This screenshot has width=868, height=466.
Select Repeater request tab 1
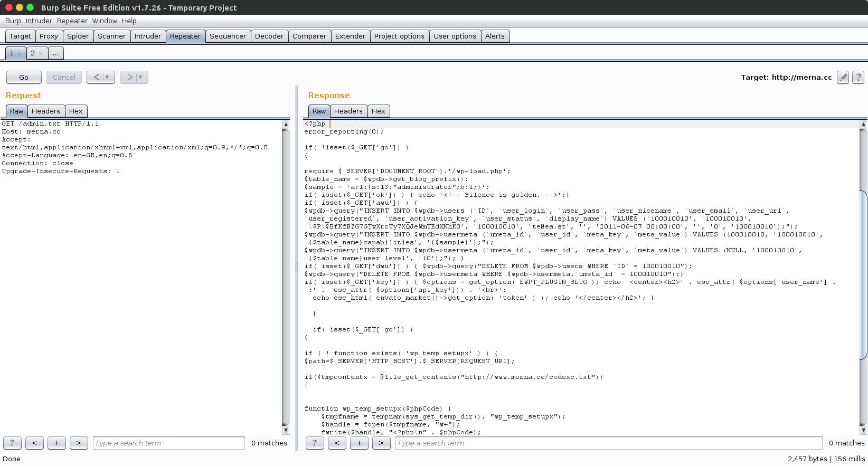(x=12, y=53)
